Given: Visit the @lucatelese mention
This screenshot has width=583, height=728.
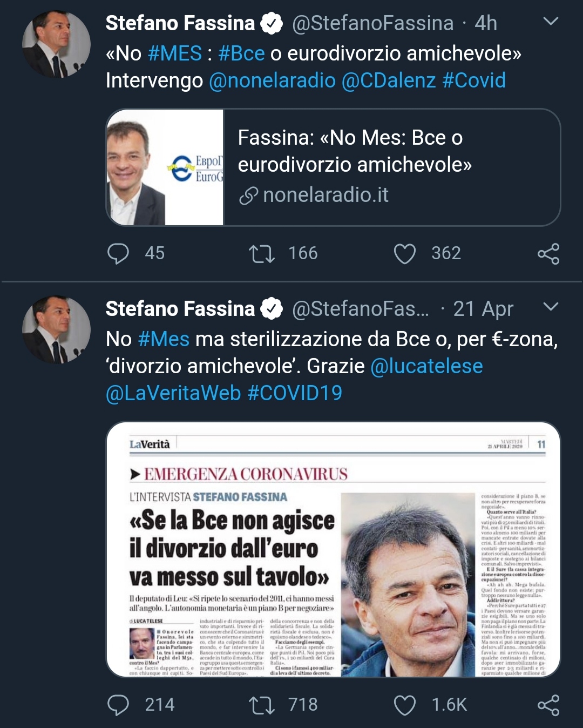Looking at the screenshot, I should tap(426, 366).
